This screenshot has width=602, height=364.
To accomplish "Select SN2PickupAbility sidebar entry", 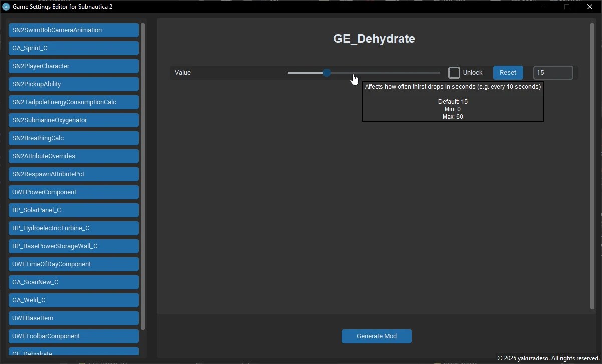I will [73, 84].
